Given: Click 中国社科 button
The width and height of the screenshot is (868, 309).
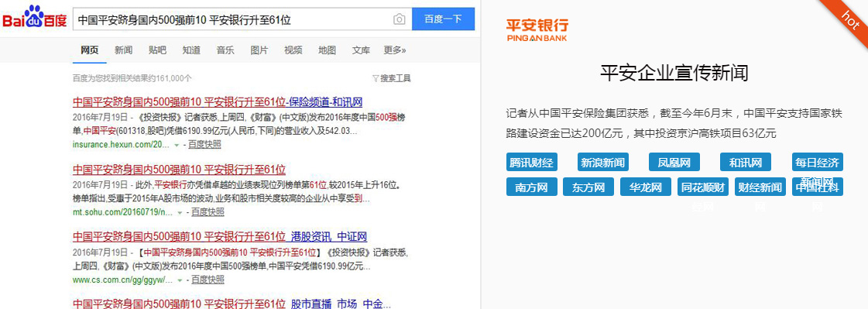Looking at the screenshot, I should tap(818, 187).
